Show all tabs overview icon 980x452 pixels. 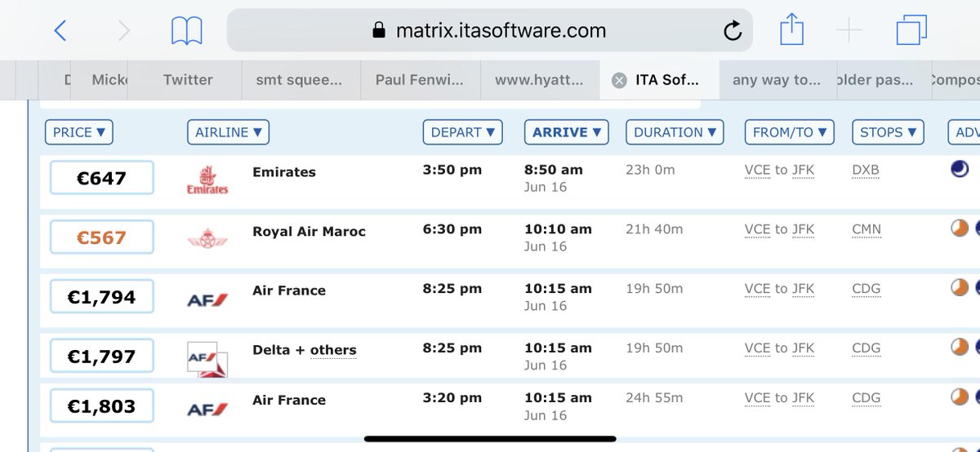[x=912, y=31]
